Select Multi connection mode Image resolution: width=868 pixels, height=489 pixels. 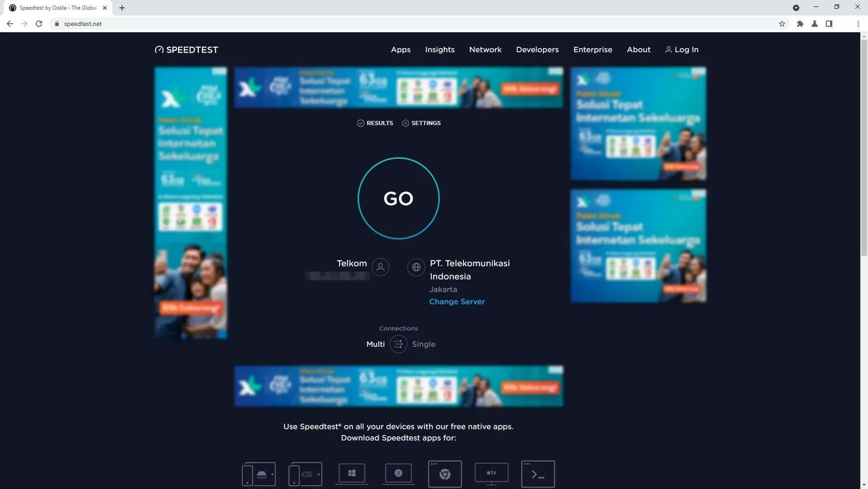376,344
